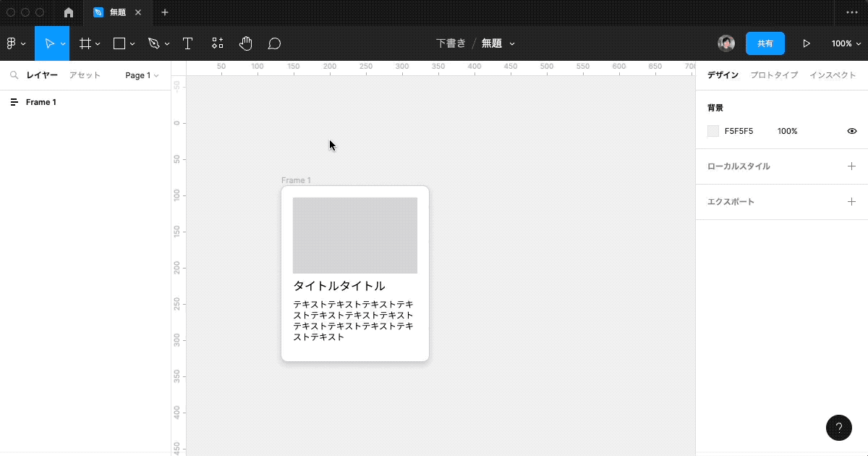Open the Comment tool
The image size is (868, 456).
coord(274,43)
